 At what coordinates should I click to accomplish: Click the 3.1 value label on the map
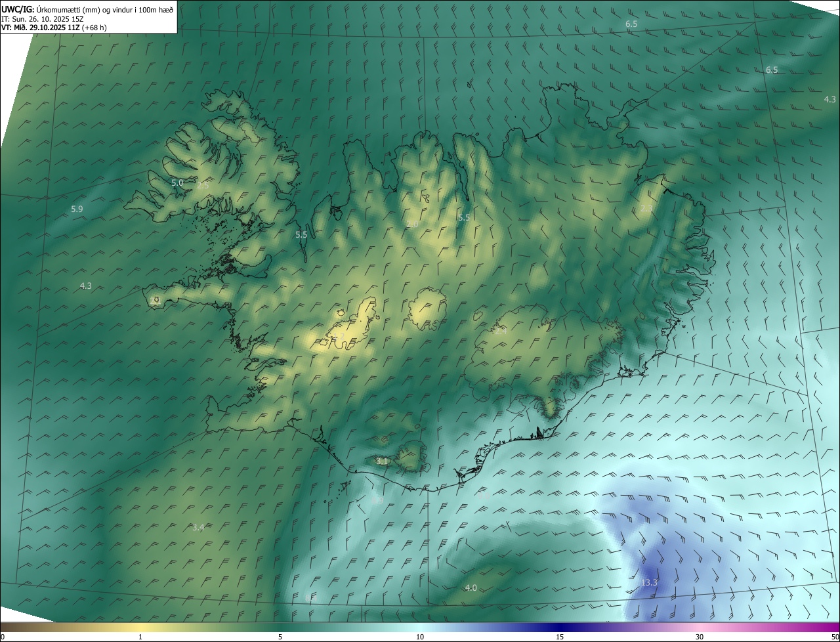pyautogui.click(x=382, y=461)
